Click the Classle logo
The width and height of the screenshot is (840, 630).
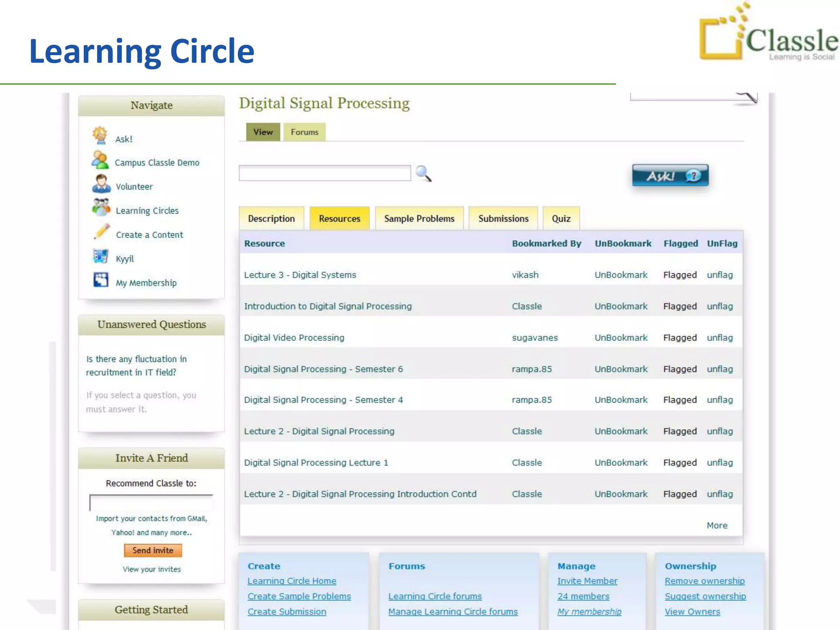[769, 33]
